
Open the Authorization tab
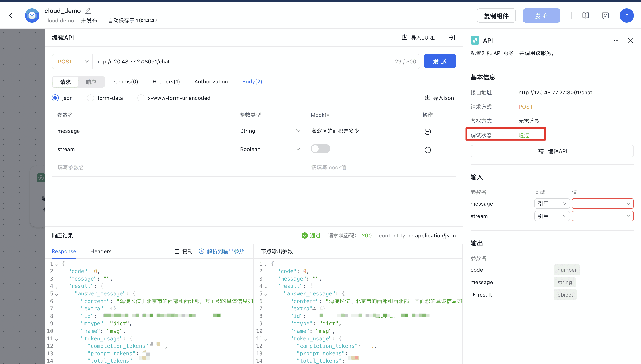pos(211,81)
